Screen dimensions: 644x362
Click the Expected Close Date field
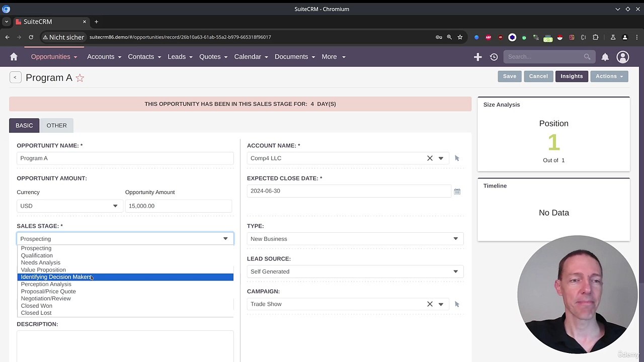[349, 191]
